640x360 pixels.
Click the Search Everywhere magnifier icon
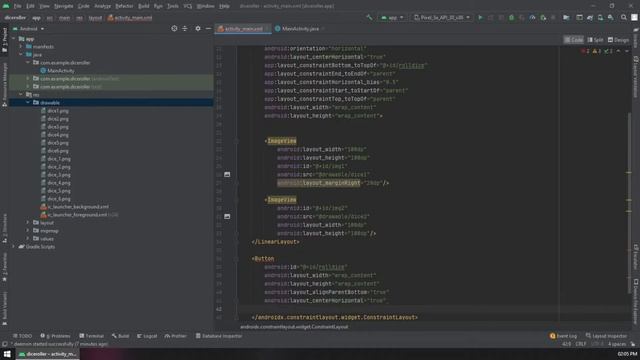pyautogui.click(x=624, y=18)
